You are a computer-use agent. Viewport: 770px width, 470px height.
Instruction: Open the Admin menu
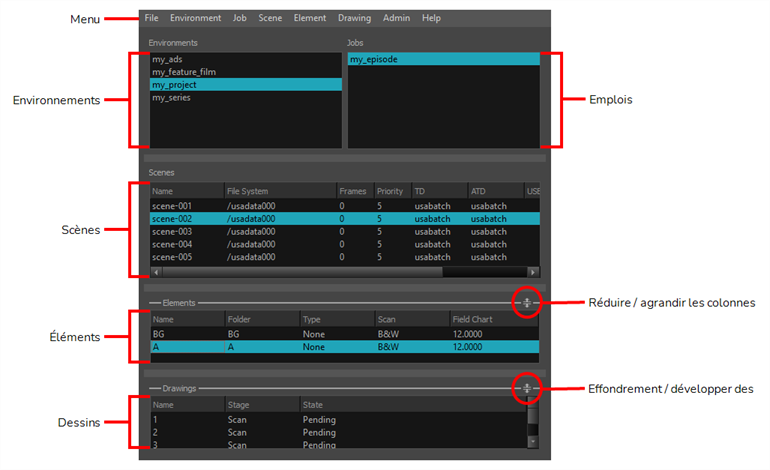pyautogui.click(x=396, y=18)
